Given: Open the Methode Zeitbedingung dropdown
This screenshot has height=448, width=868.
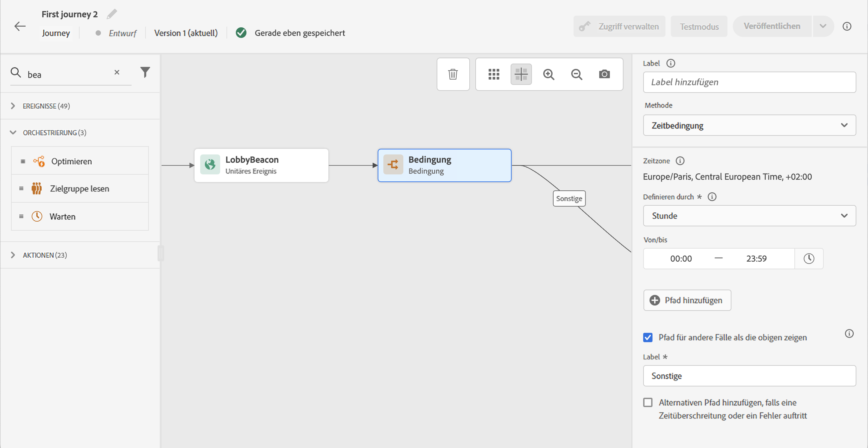Looking at the screenshot, I should point(749,125).
